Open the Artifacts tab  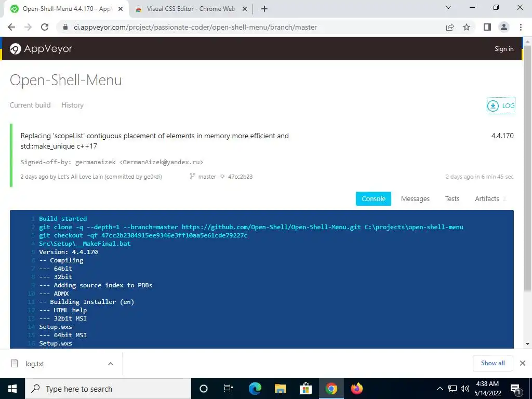coord(487,199)
